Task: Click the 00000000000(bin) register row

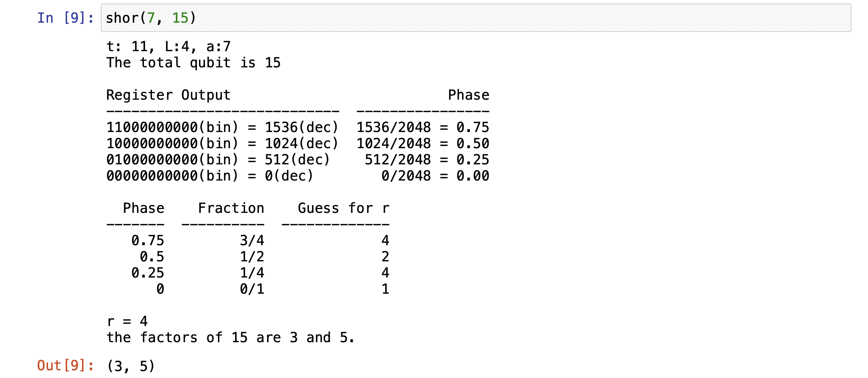Action: point(210,176)
